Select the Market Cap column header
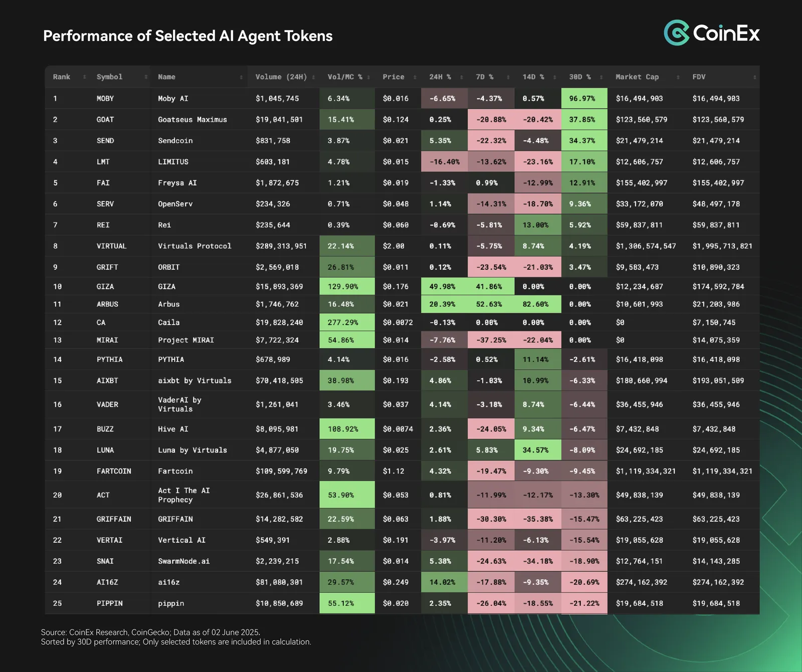 coord(637,77)
